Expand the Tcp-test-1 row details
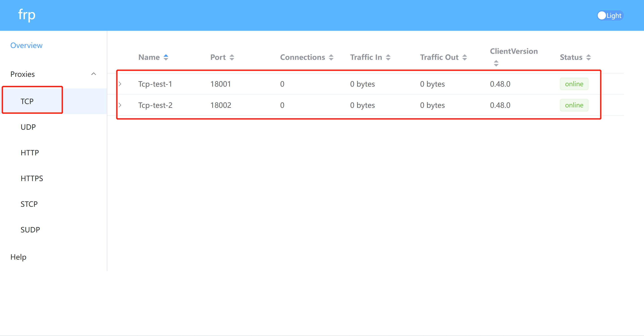This screenshot has width=644, height=336. 120,84
